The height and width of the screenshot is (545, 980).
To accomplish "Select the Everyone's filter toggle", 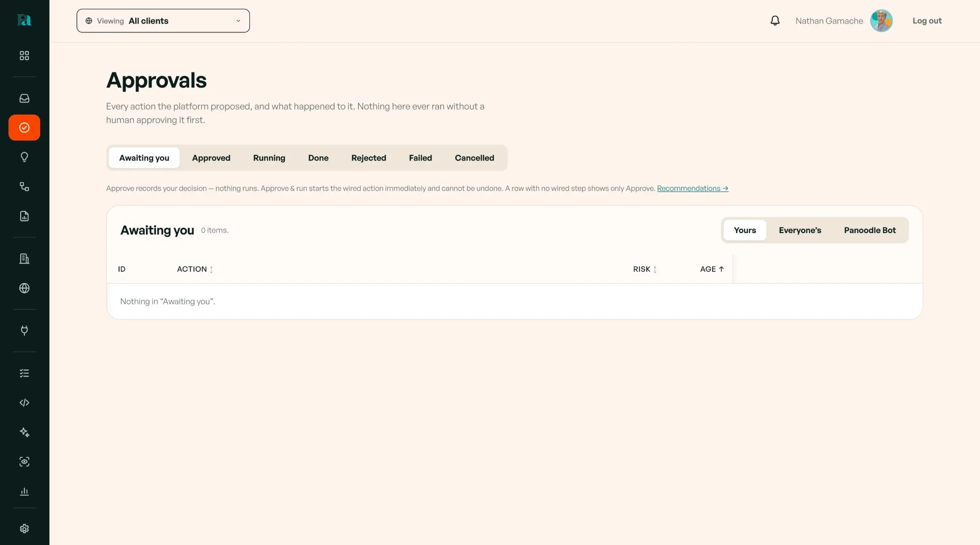I will pos(800,230).
